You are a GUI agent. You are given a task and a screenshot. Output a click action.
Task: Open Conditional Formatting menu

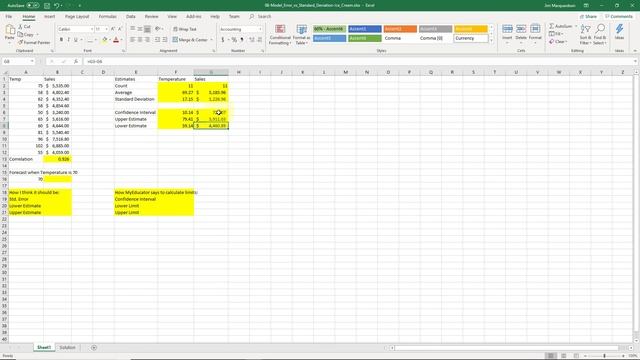pyautogui.click(x=280, y=35)
